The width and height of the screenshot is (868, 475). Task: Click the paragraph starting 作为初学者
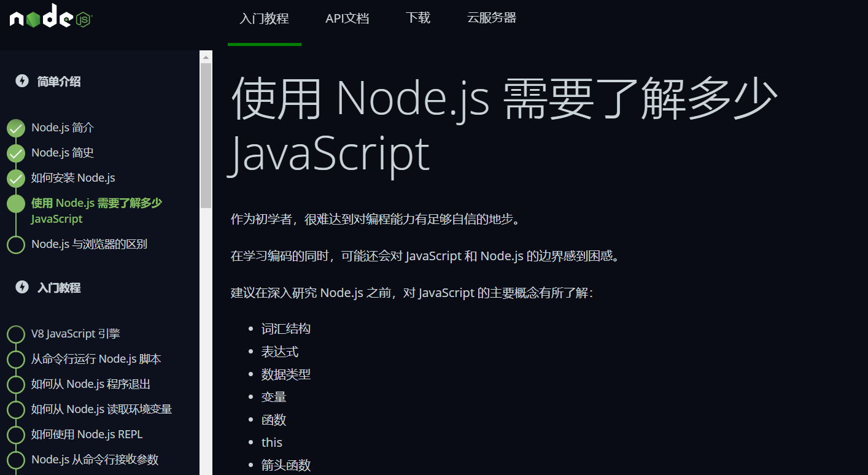[378, 220]
